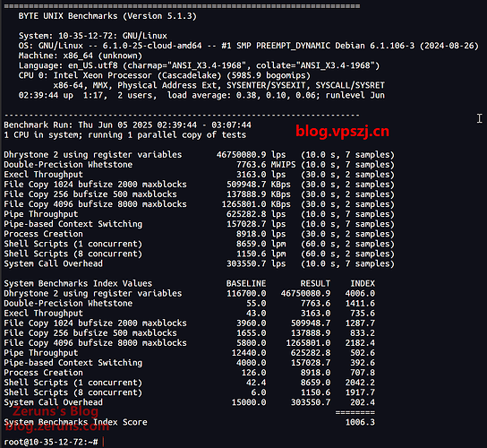Click the Zeruns's Blog watermark
Viewport: 487px width, 448px height.
pyautogui.click(x=56, y=411)
